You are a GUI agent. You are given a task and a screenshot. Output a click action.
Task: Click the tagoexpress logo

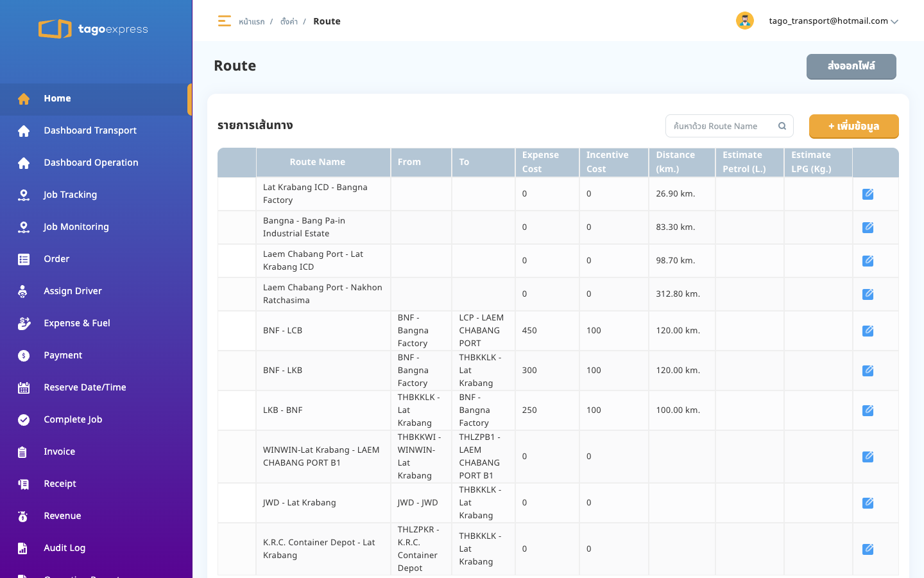[94, 29]
